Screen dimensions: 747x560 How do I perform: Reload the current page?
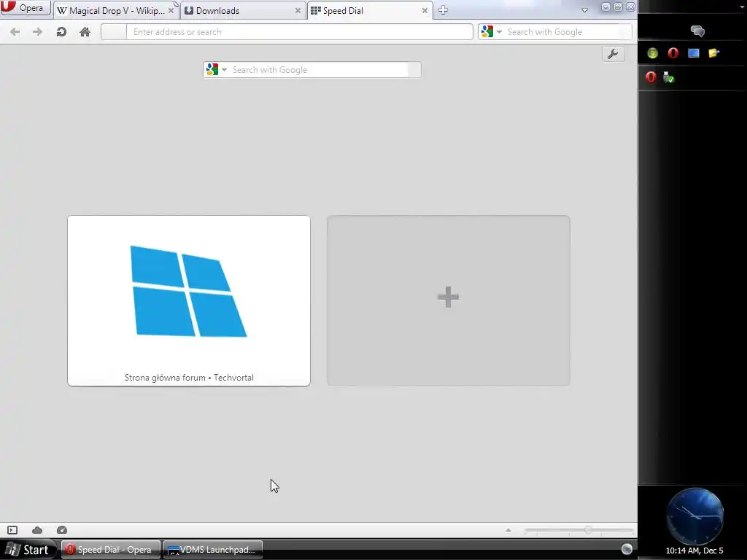coord(61,32)
